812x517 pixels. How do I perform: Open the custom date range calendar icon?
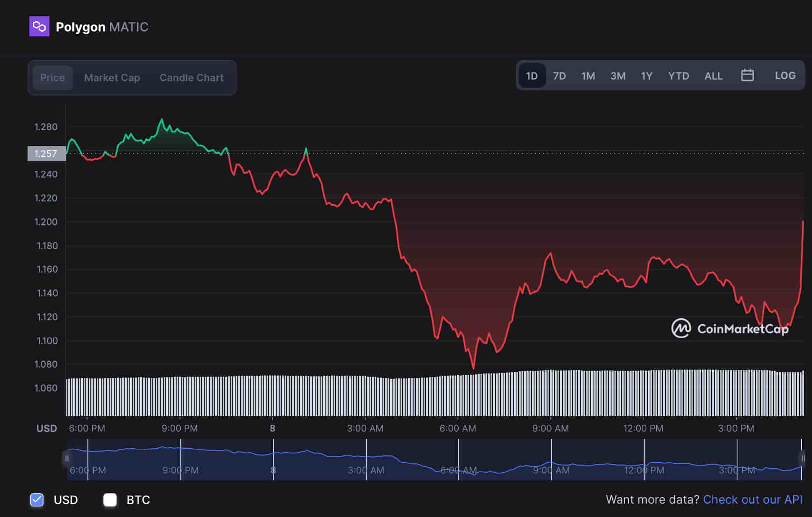click(x=748, y=75)
